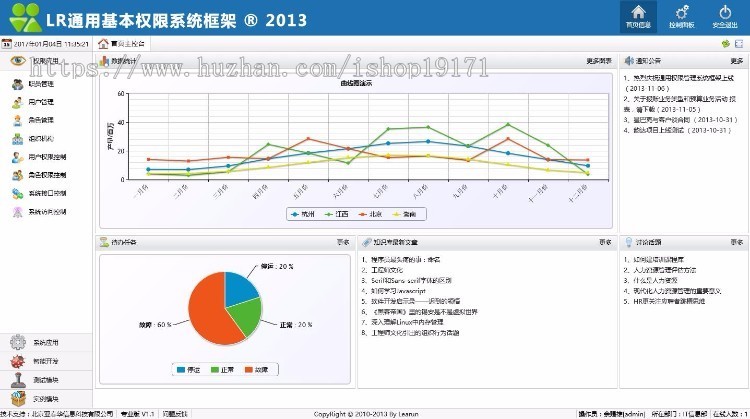Click the green refresh icon in tab bar
750x419 pixels.
tap(726, 44)
